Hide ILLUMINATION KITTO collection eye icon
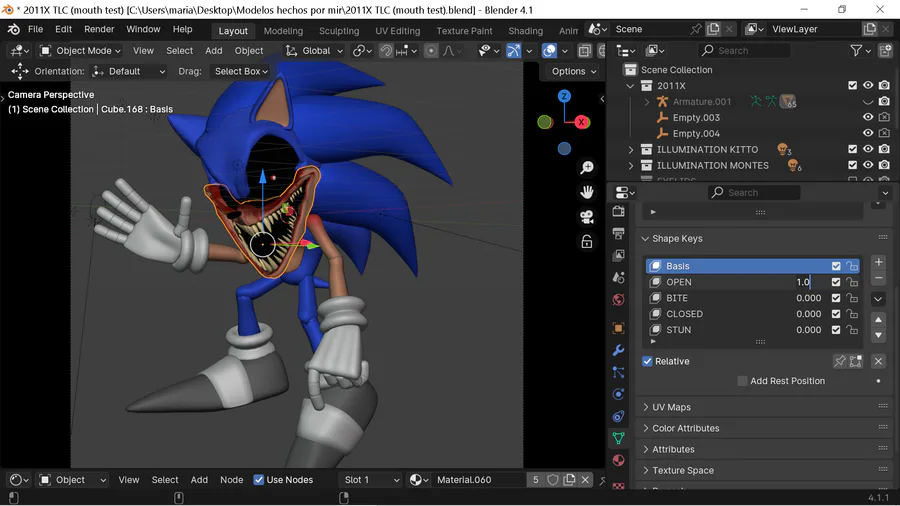The height and width of the screenshot is (506, 900). coord(868,149)
